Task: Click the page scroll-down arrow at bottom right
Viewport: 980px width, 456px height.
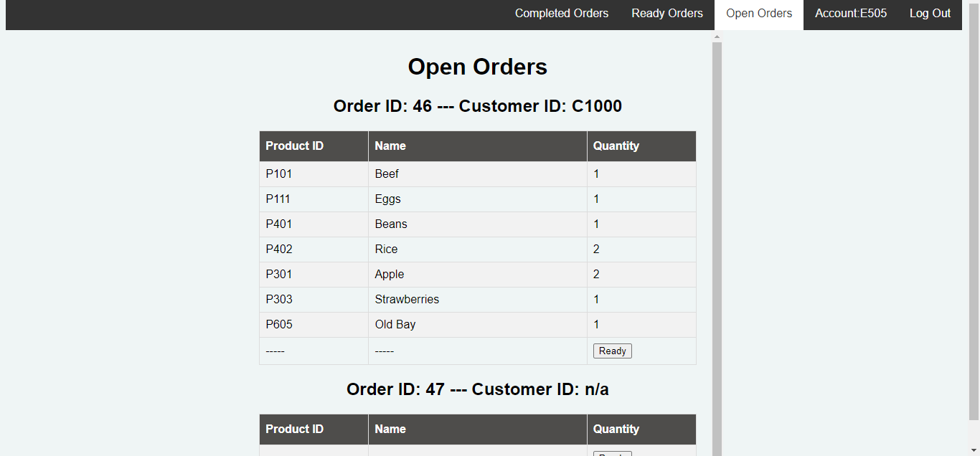Action: [x=974, y=450]
